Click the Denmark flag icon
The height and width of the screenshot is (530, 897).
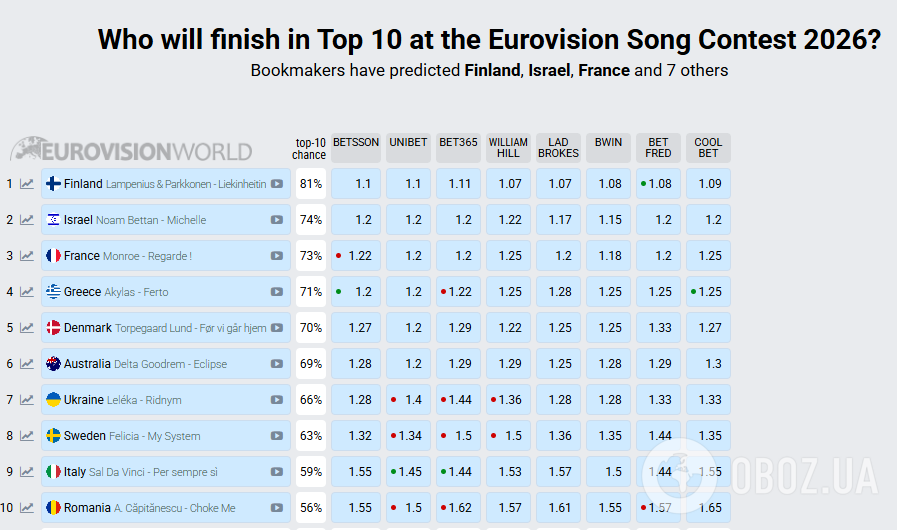53,328
